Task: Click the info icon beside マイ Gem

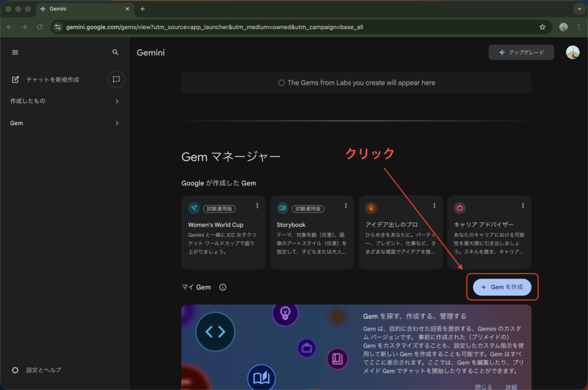Action: pos(223,287)
